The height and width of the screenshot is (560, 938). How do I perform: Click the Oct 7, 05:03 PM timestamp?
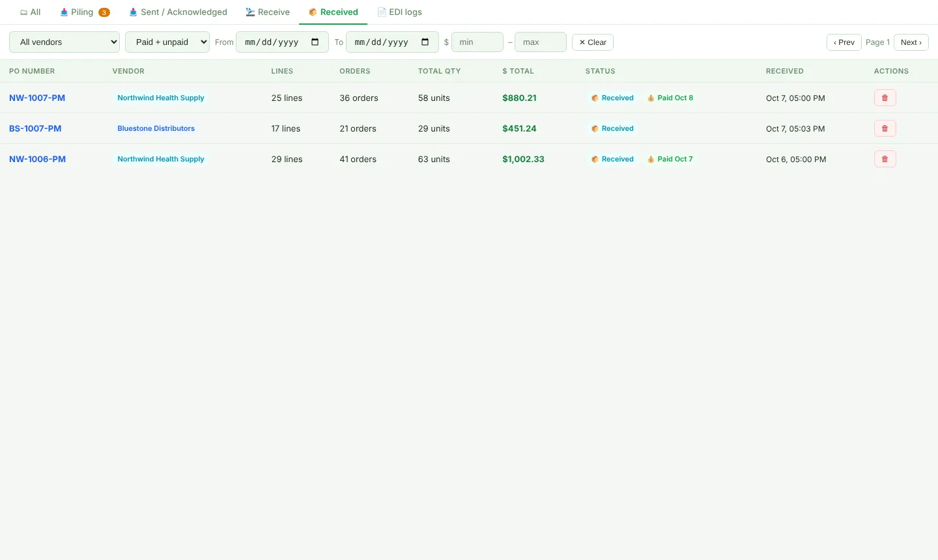tap(795, 129)
